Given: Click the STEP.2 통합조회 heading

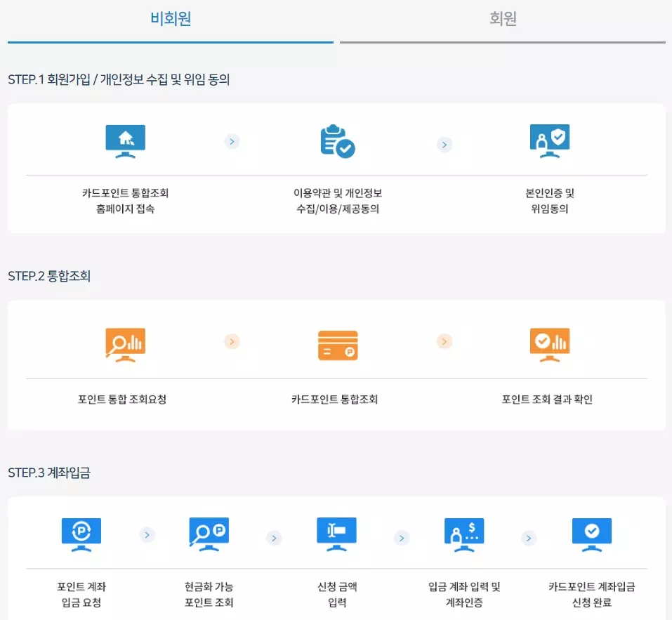Looking at the screenshot, I should click(49, 276).
